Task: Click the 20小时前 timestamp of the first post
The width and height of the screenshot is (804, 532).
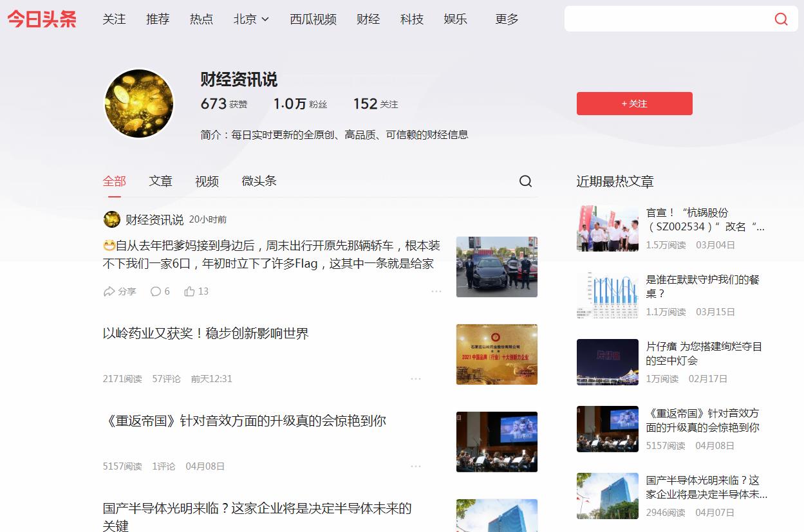Action: coord(208,219)
